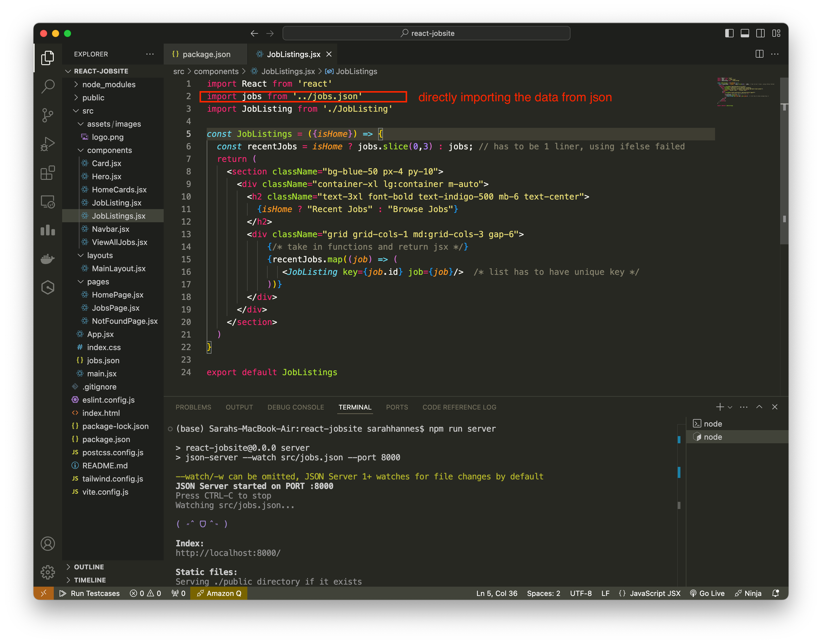Expand the TIMELINE section
This screenshot has width=822, height=644.
113,580
